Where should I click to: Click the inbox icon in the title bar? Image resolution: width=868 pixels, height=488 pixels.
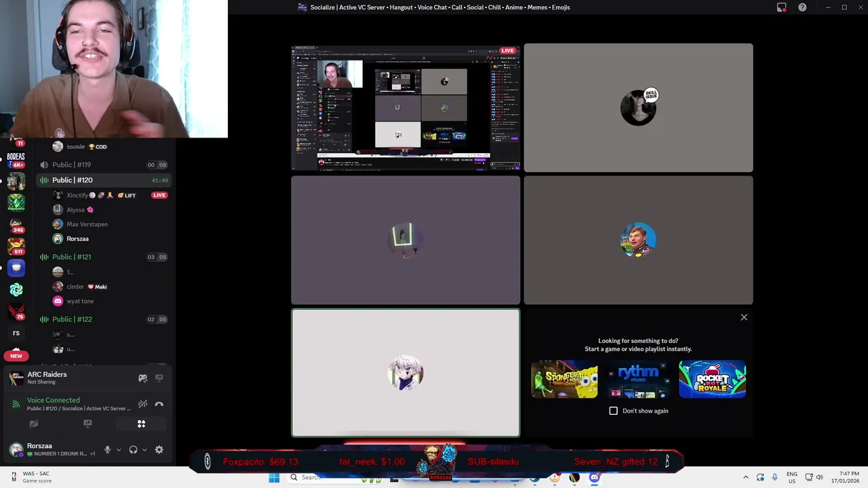[x=781, y=7]
